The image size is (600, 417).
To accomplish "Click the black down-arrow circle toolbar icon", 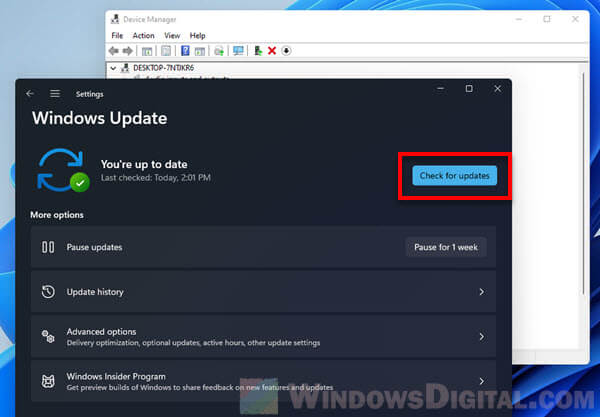I will (x=286, y=50).
